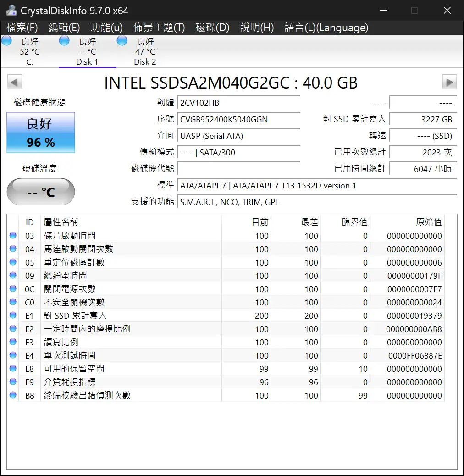The height and width of the screenshot is (476, 464).
Task: Open the 說明(H) menu
Action: (257, 28)
